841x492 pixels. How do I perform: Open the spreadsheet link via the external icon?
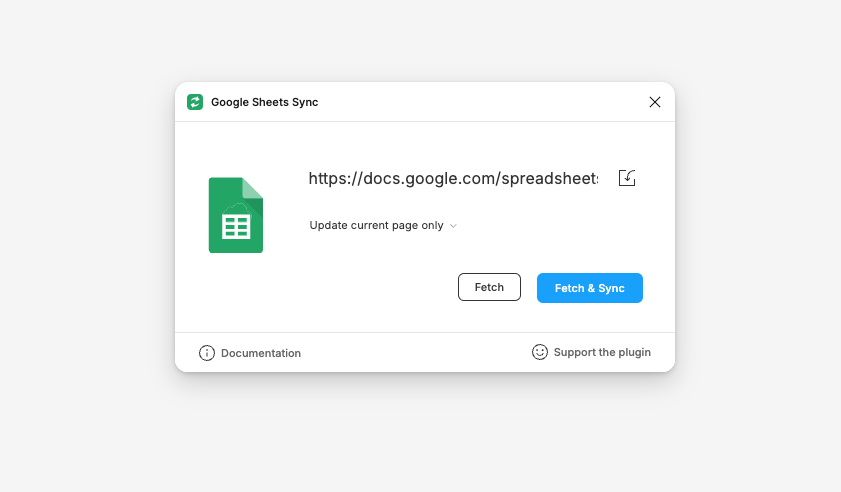(627, 178)
